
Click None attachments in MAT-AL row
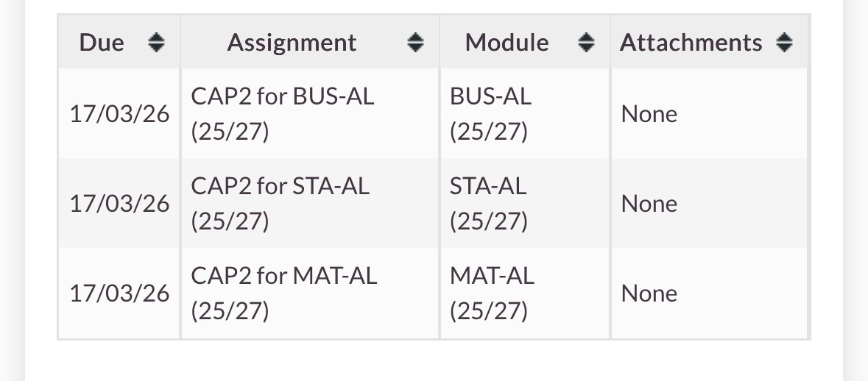(649, 294)
